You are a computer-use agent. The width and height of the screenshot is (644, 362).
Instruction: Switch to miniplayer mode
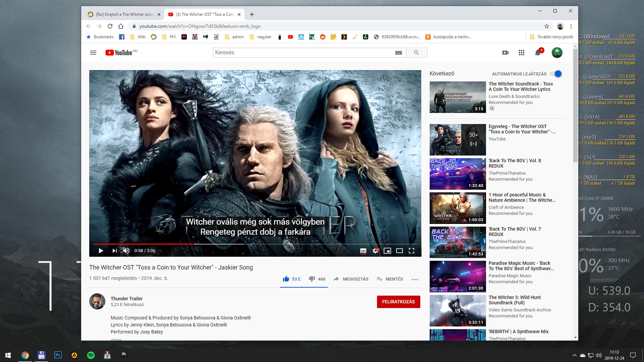coord(387,251)
